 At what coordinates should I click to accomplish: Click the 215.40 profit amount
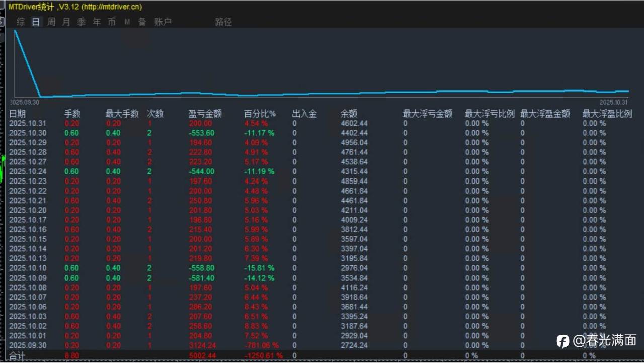pyautogui.click(x=200, y=230)
